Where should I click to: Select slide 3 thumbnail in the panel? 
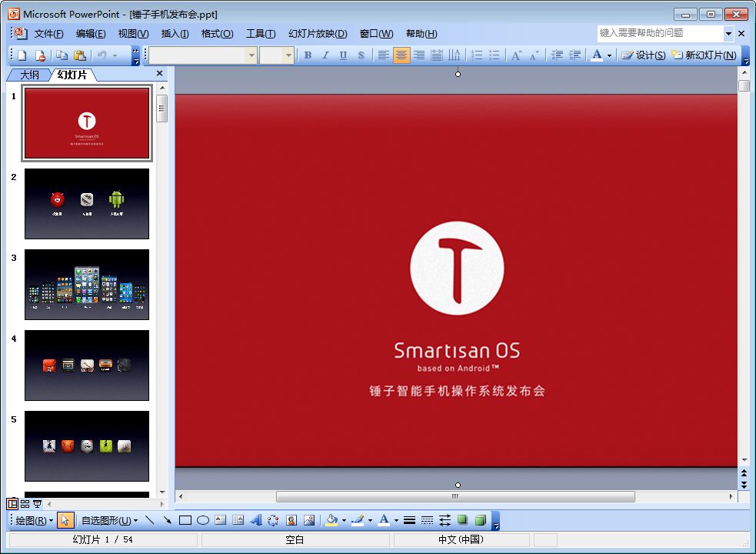pos(87,285)
